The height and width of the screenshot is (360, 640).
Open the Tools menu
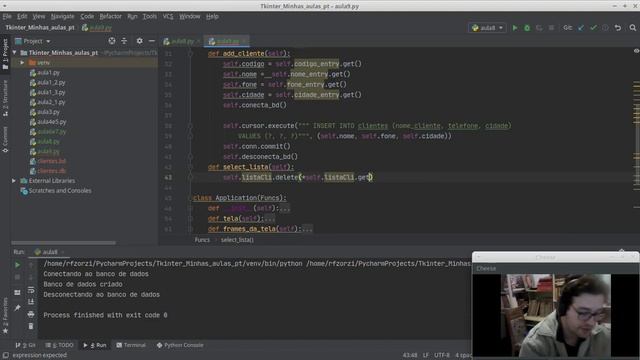pyautogui.click(x=149, y=16)
